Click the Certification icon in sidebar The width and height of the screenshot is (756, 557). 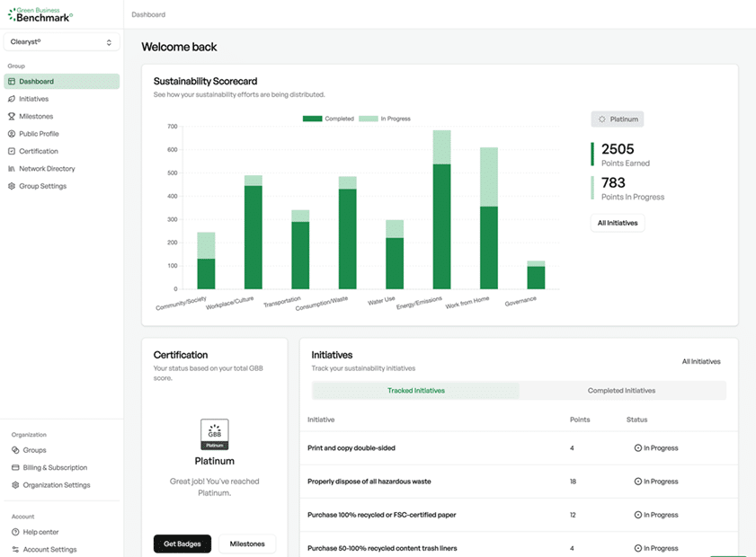[12, 151]
